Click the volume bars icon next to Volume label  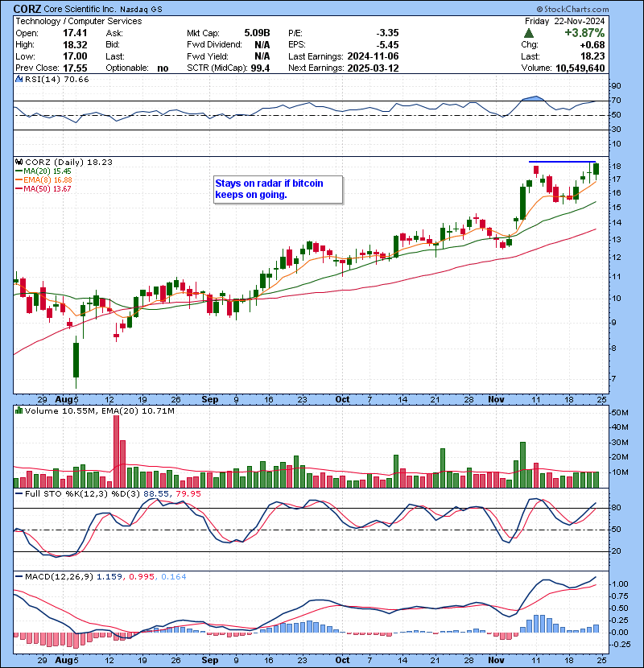(19, 410)
